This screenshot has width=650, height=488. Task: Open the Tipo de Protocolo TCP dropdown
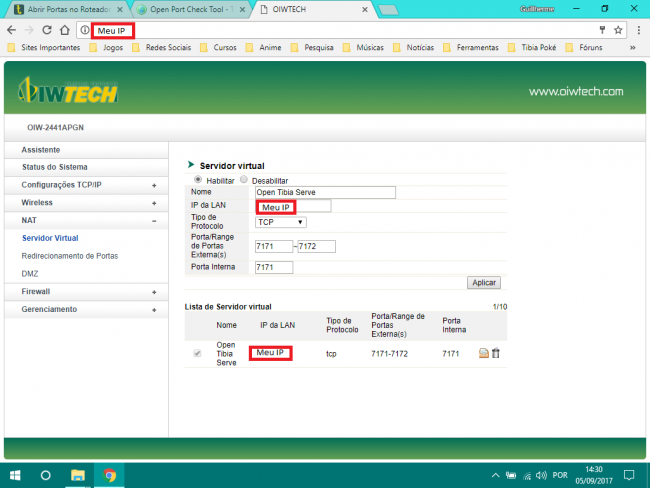(281, 222)
